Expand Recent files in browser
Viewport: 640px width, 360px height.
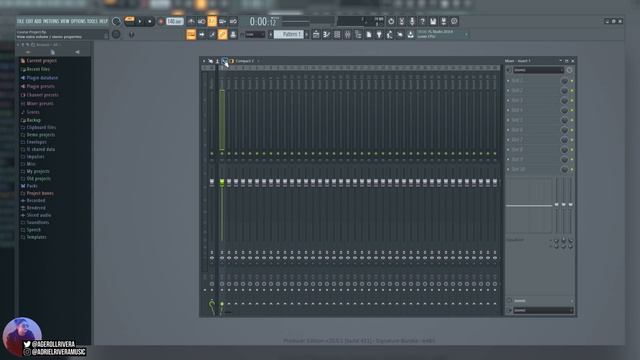click(36, 69)
